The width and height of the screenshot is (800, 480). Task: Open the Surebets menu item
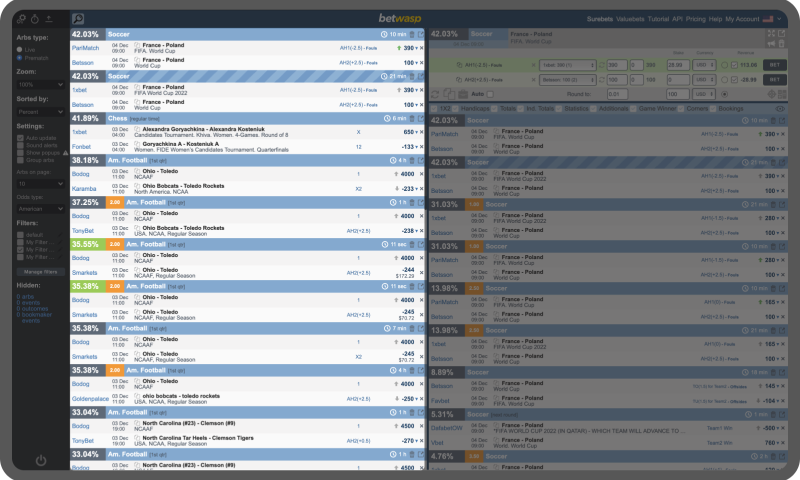(599, 19)
